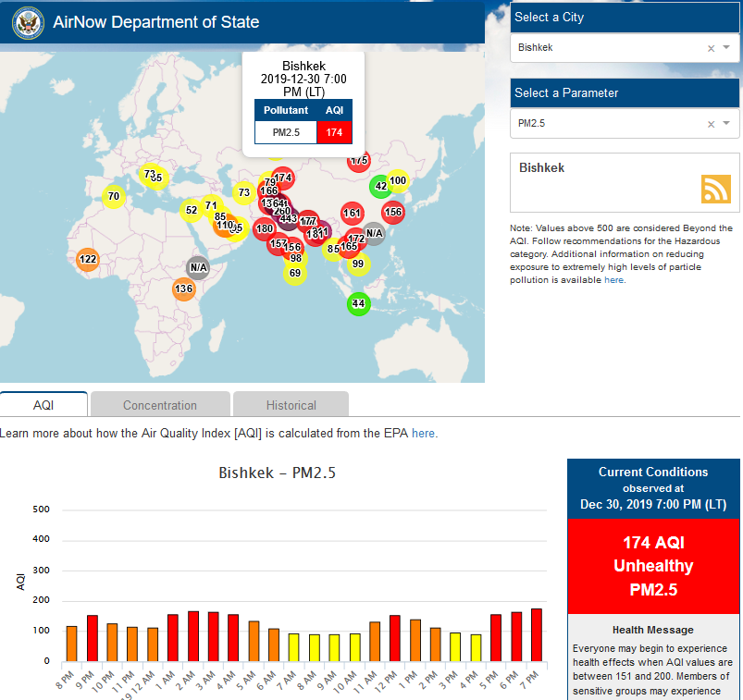
Task: Select the orange map marker labeled 122
Action: pos(88,260)
